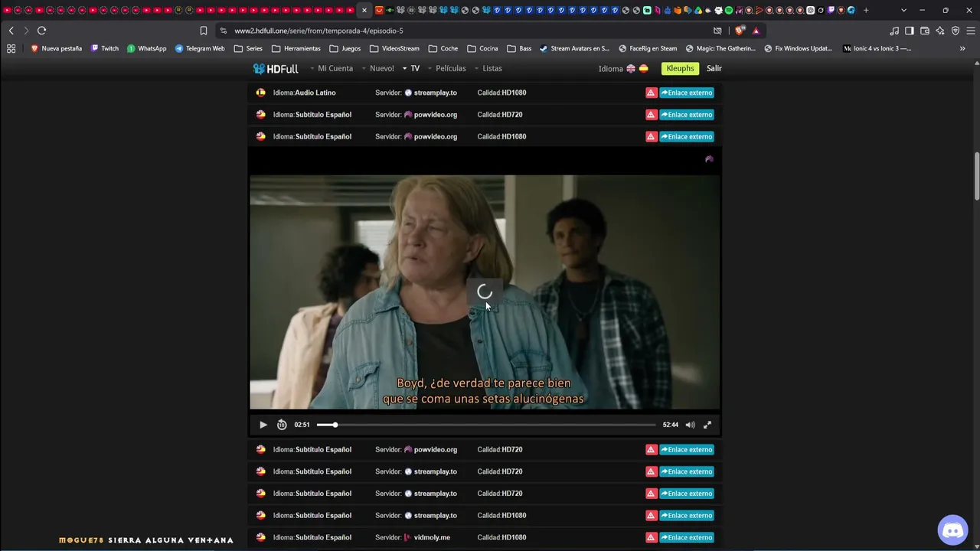The width and height of the screenshot is (980, 551).
Task: Go back to the previous page
Action: click(x=11, y=31)
